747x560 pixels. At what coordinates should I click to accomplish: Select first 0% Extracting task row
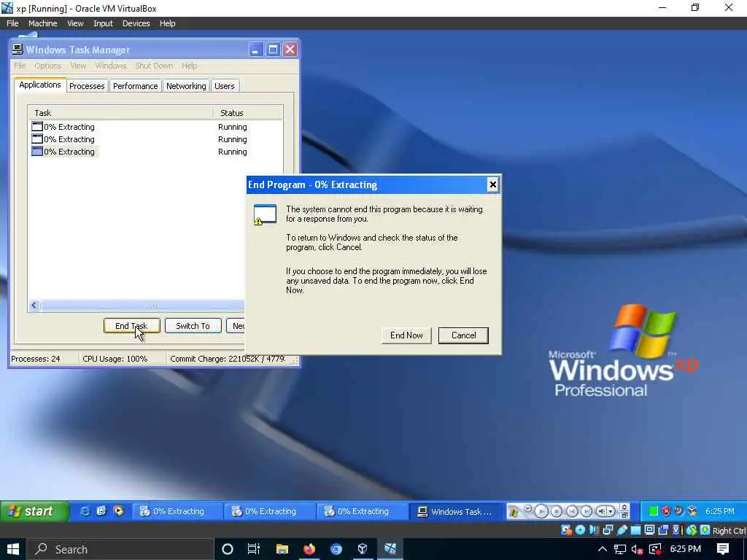[155, 127]
